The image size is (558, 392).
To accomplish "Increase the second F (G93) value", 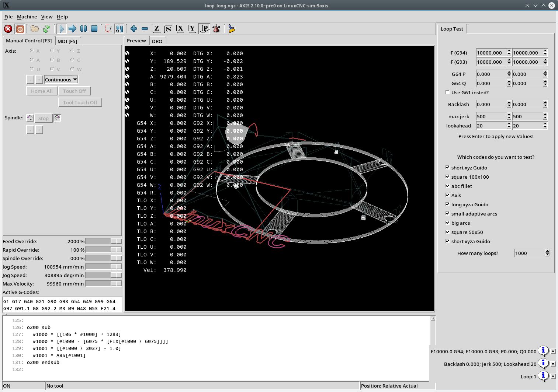I will tap(545, 60).
